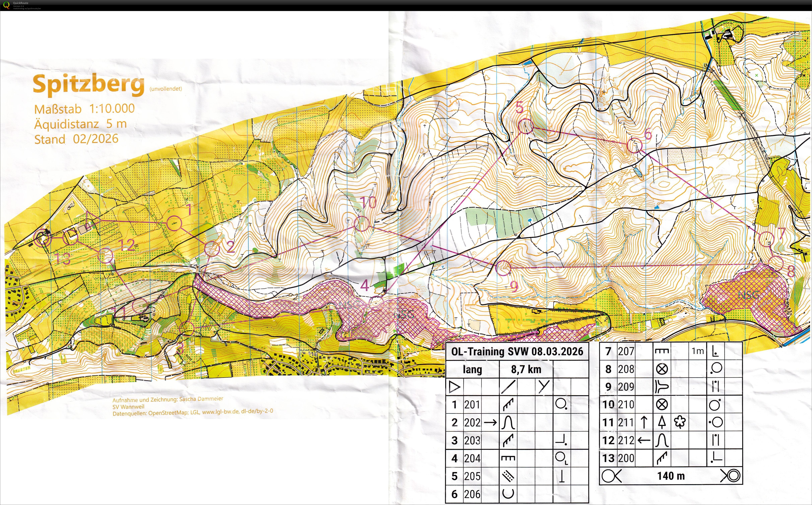
Task: Click control circle 9 on the map
Action: pyautogui.click(x=503, y=268)
